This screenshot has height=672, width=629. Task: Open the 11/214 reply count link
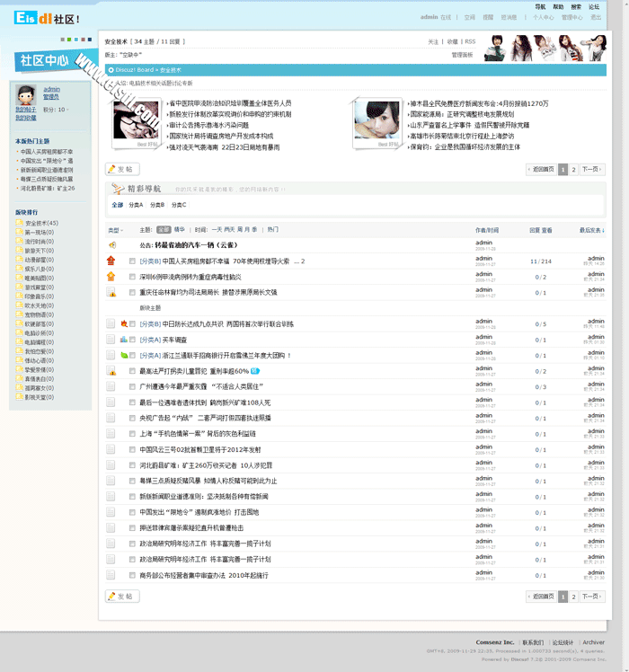tap(541, 261)
